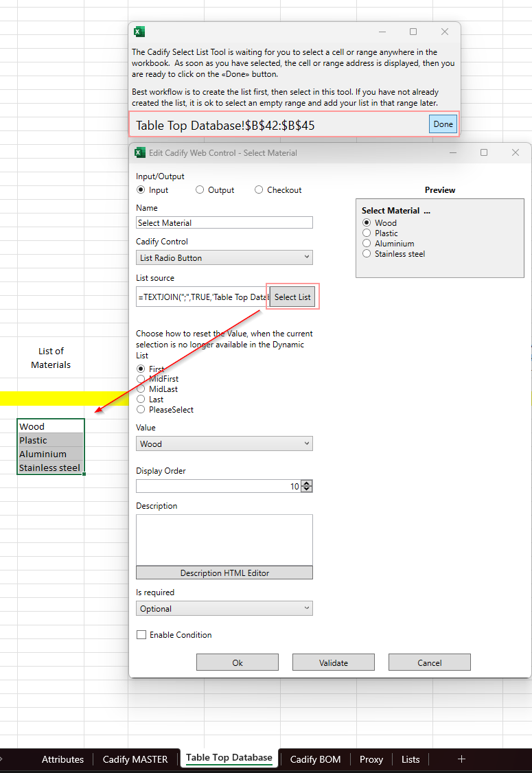The width and height of the screenshot is (532, 773).
Task: Click the Done button
Action: [443, 124]
